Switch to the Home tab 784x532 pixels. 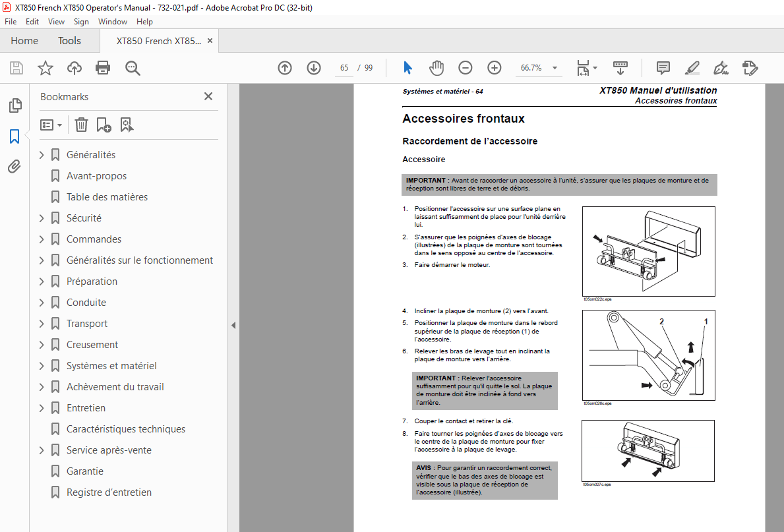(x=24, y=40)
